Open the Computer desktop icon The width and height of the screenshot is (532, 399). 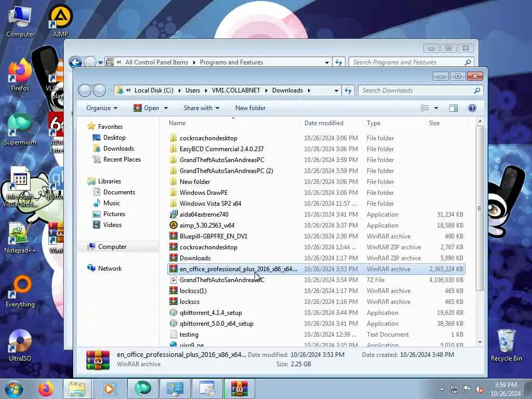(x=20, y=21)
